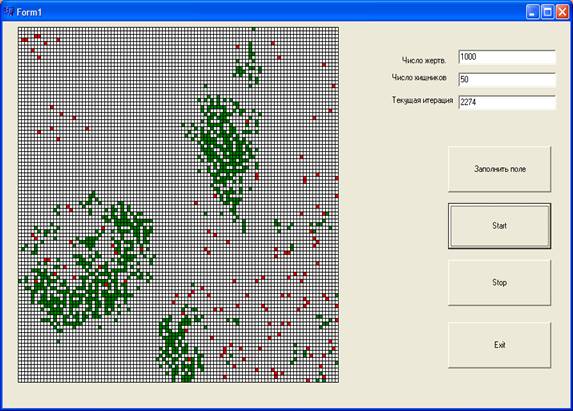
Task: Minimize the Form1 window
Action: pos(533,12)
